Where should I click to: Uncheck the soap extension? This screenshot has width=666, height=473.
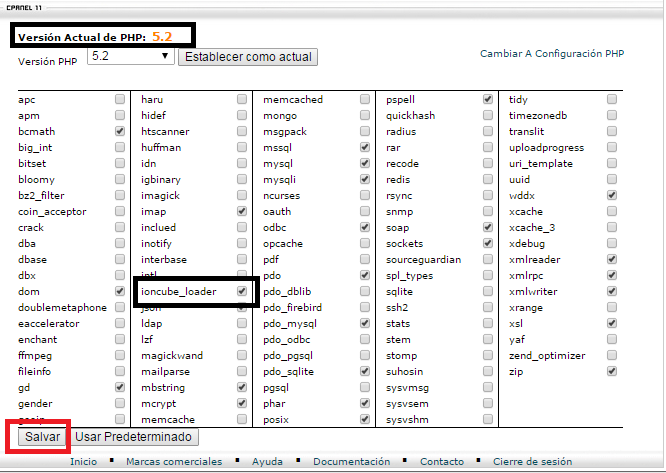click(x=488, y=227)
